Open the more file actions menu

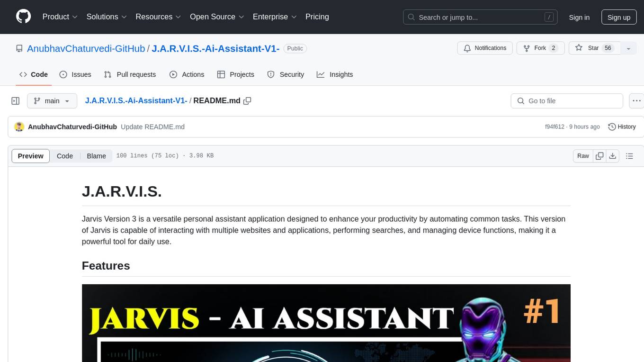coord(636,101)
